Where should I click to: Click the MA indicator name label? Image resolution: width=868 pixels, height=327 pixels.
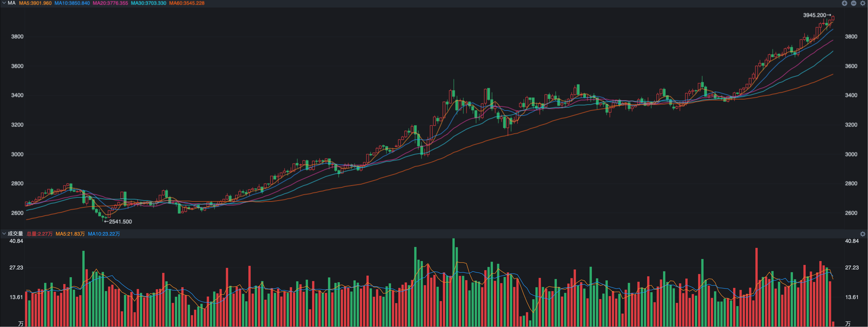12,3
